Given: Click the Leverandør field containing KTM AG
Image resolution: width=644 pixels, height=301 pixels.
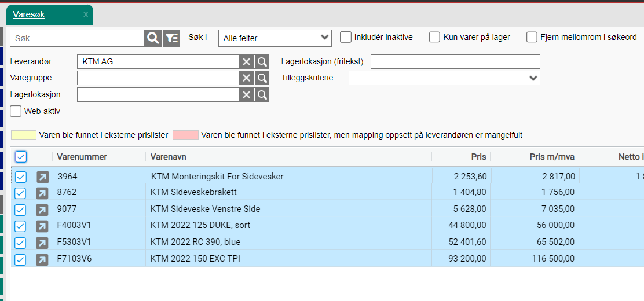Looking at the screenshot, I should click(x=158, y=62).
